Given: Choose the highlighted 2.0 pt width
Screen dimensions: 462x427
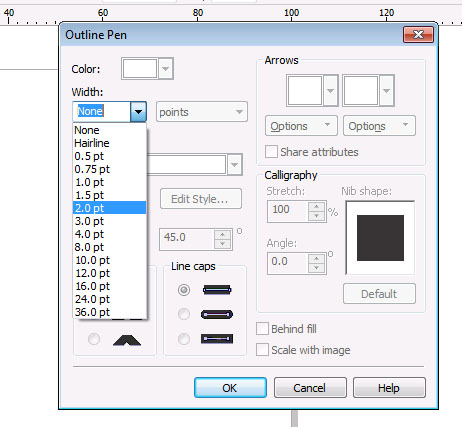Looking at the screenshot, I should click(x=109, y=208).
